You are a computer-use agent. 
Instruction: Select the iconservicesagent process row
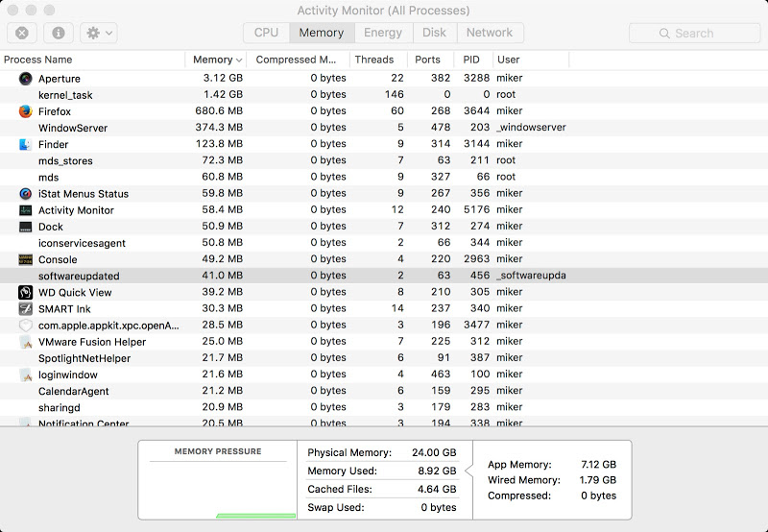point(384,243)
